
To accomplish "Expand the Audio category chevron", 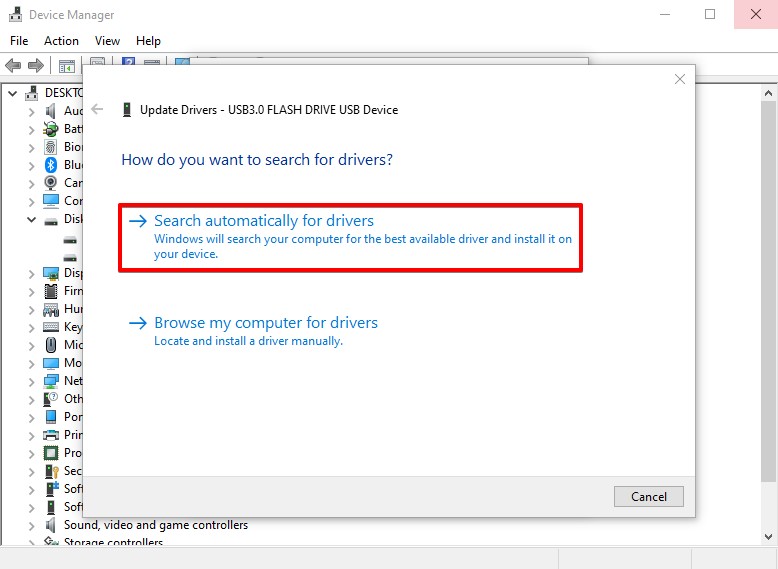I will coord(31,111).
